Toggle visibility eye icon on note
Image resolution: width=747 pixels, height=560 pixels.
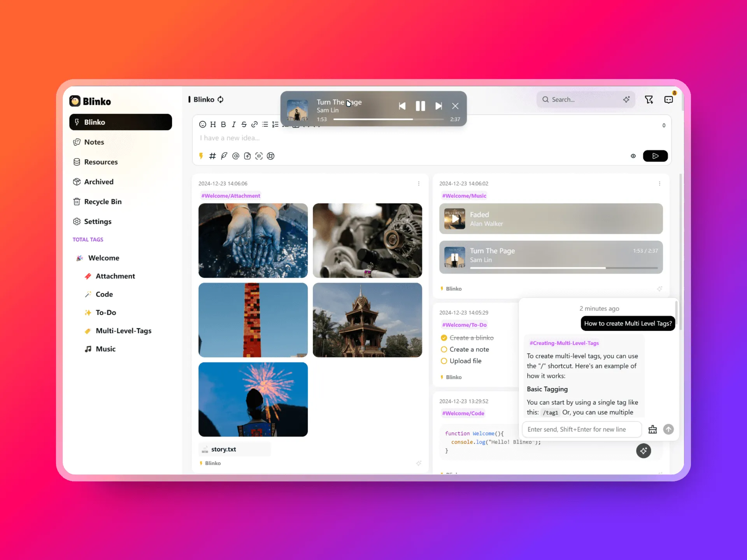tap(633, 156)
